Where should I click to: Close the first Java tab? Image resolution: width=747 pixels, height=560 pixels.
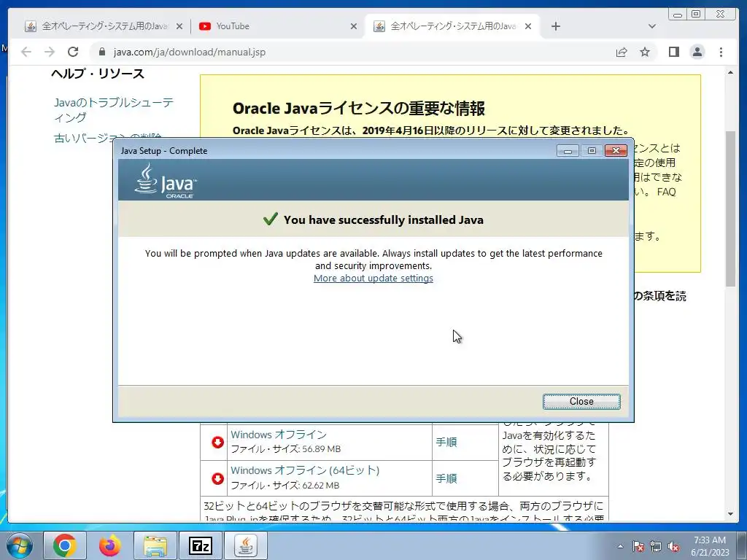click(x=179, y=26)
